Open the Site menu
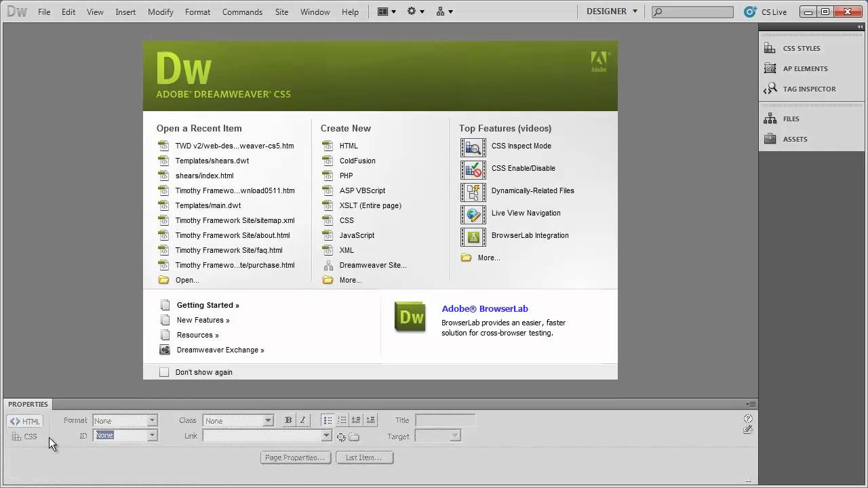Image resolution: width=868 pixels, height=488 pixels. pyautogui.click(x=281, y=12)
